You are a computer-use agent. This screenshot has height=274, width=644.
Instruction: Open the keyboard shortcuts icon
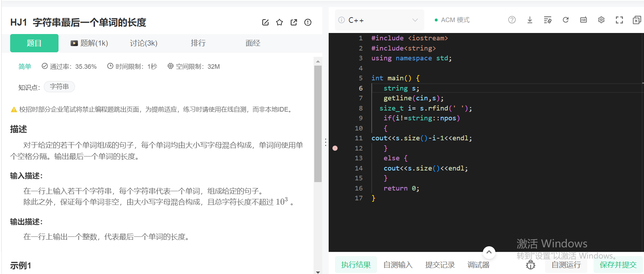pos(583,20)
